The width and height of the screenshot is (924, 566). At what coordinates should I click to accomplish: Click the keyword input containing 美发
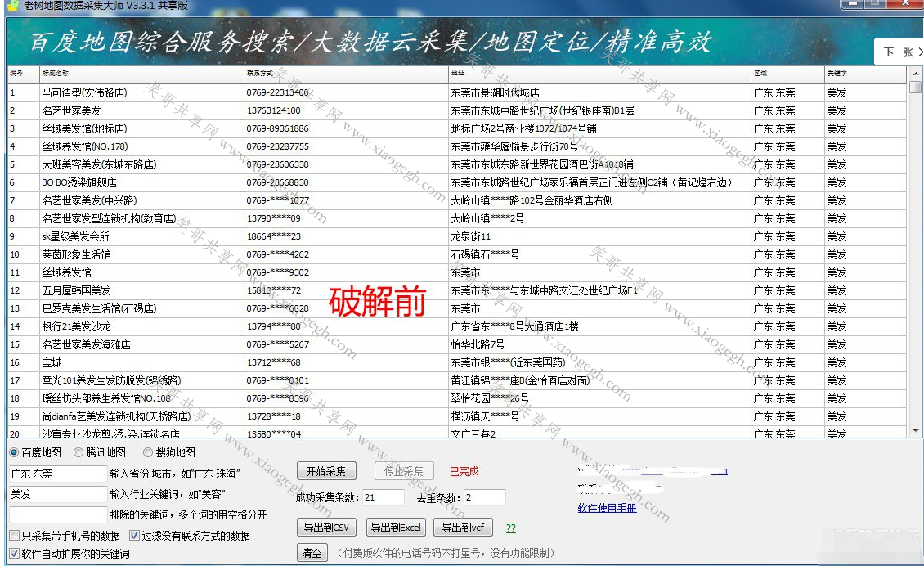click(x=58, y=494)
